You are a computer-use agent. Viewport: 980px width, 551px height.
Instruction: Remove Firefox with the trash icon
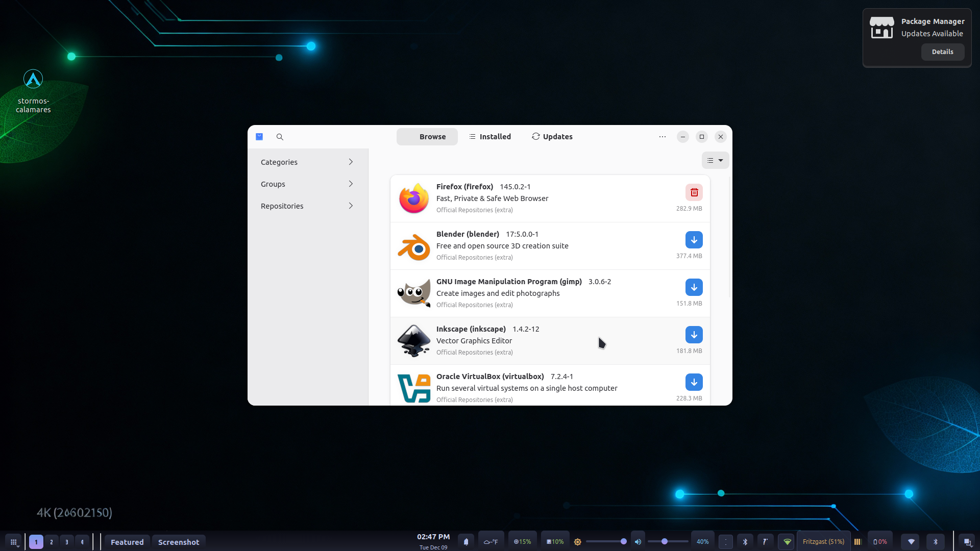coord(694,192)
